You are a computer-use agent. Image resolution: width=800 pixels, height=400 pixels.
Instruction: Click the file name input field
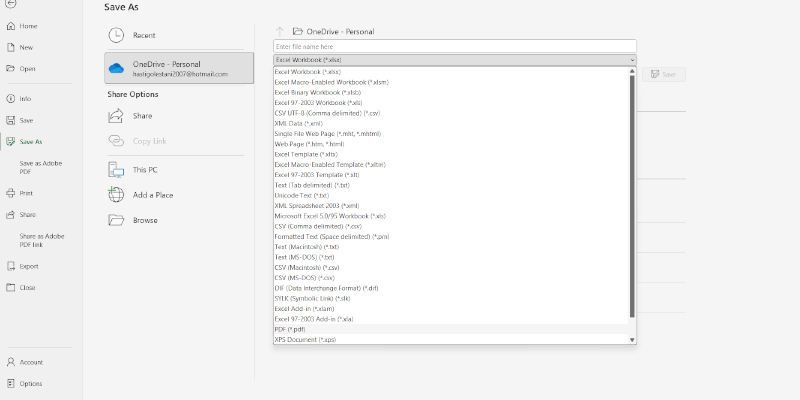(x=455, y=46)
